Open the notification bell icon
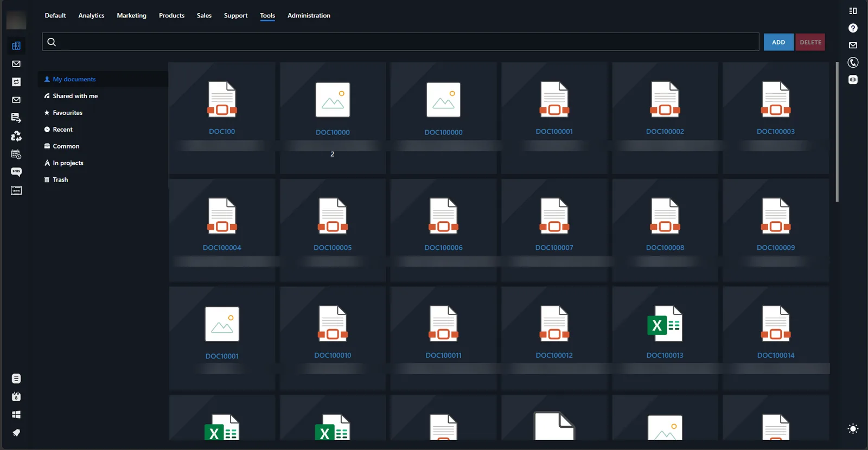 (x=16, y=433)
